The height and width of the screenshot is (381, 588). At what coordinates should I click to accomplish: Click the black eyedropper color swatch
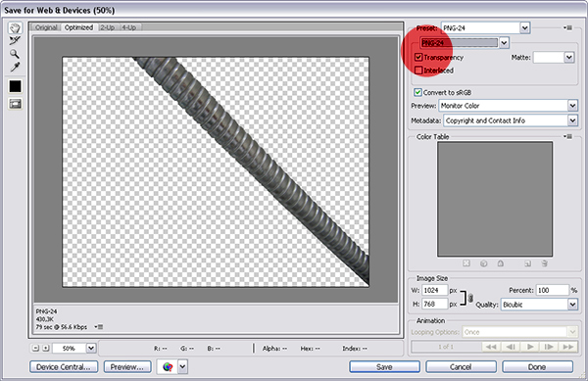coord(16,86)
